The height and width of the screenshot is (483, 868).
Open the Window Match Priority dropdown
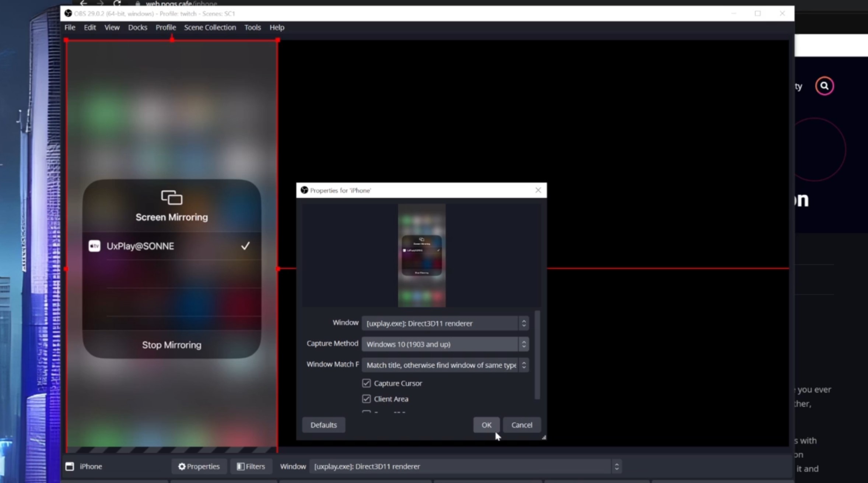[x=445, y=365]
